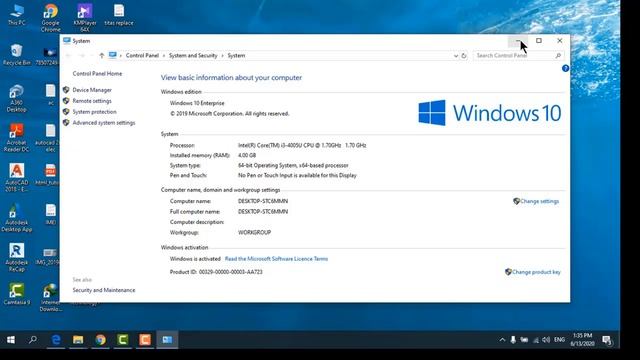
Task: Select the Recycle Bin icon
Action: click(16, 55)
